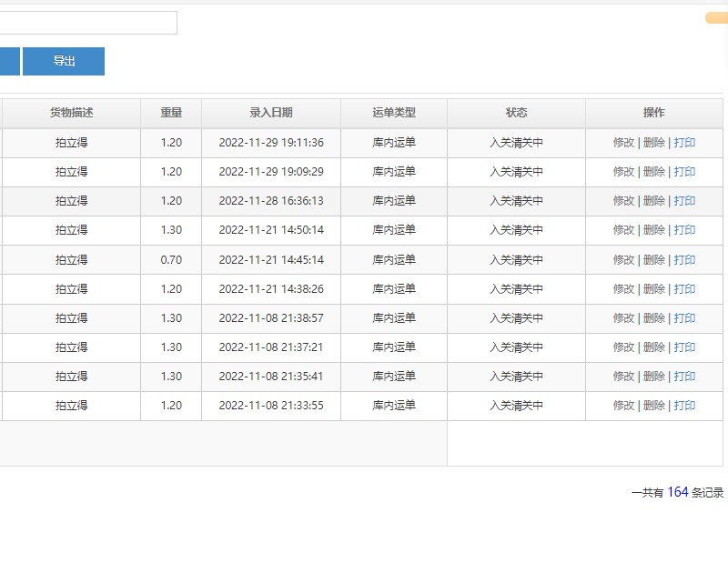Select the date cell 2022-11-29 19:11:36
The height and width of the screenshot is (563, 728).
[271, 143]
